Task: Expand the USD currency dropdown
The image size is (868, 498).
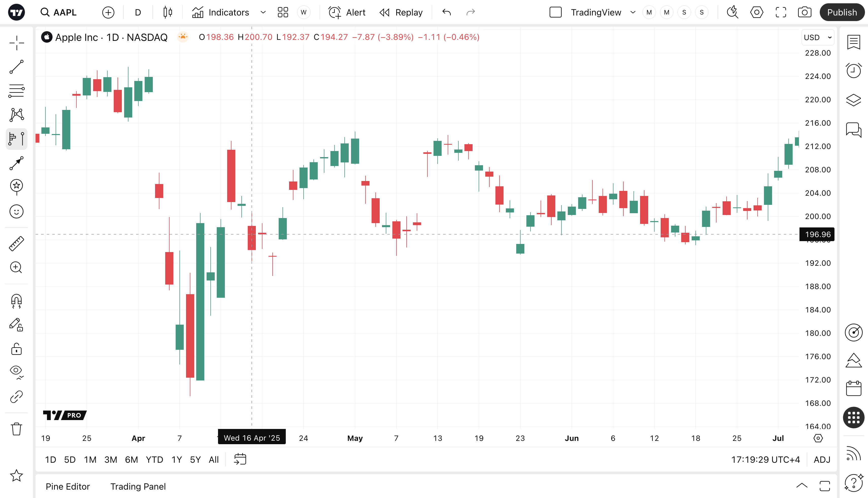Action: click(x=818, y=37)
